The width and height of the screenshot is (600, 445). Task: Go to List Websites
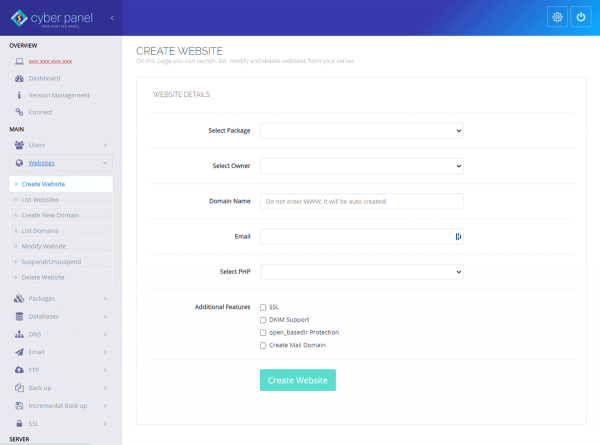[x=61, y=200]
